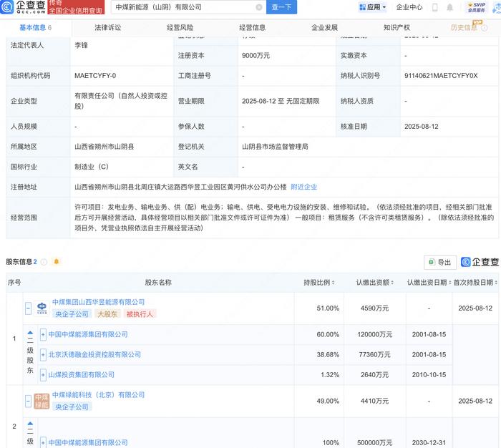This screenshot has width=501, height=448.
Task: Collapse 中煤集团山西华昱能源有限公司 shareholder row
Action: pyautogui.click(x=28, y=308)
